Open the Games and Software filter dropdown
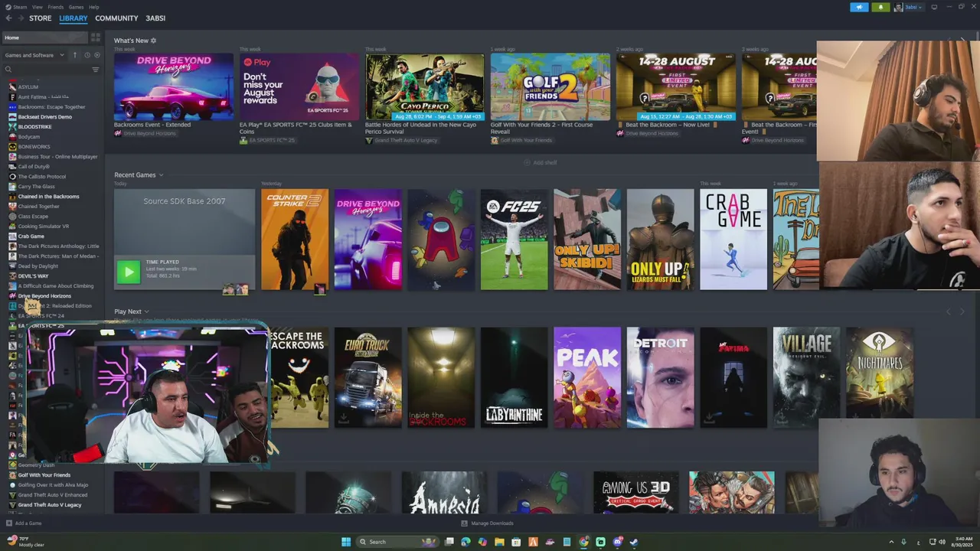 click(x=34, y=55)
